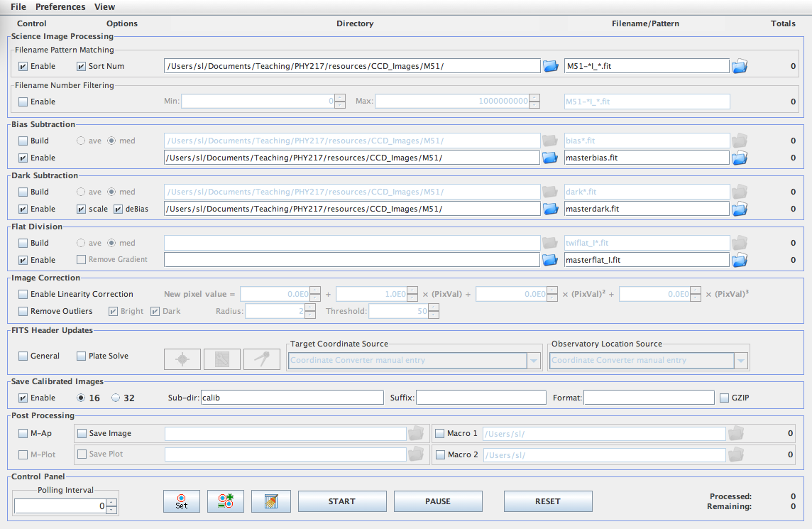
Task: Click the Polling Interval stepper arrows
Action: (x=111, y=506)
